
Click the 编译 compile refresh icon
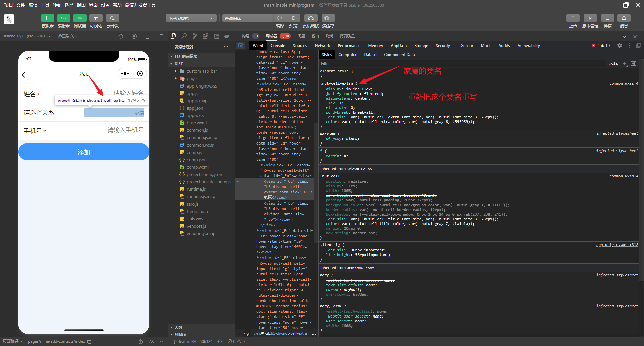[x=280, y=18]
